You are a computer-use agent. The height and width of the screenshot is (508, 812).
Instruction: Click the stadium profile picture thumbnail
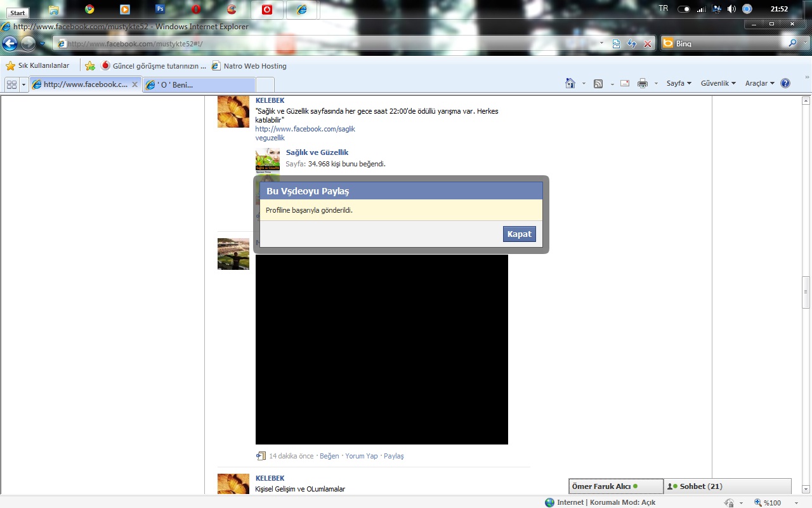point(233,254)
